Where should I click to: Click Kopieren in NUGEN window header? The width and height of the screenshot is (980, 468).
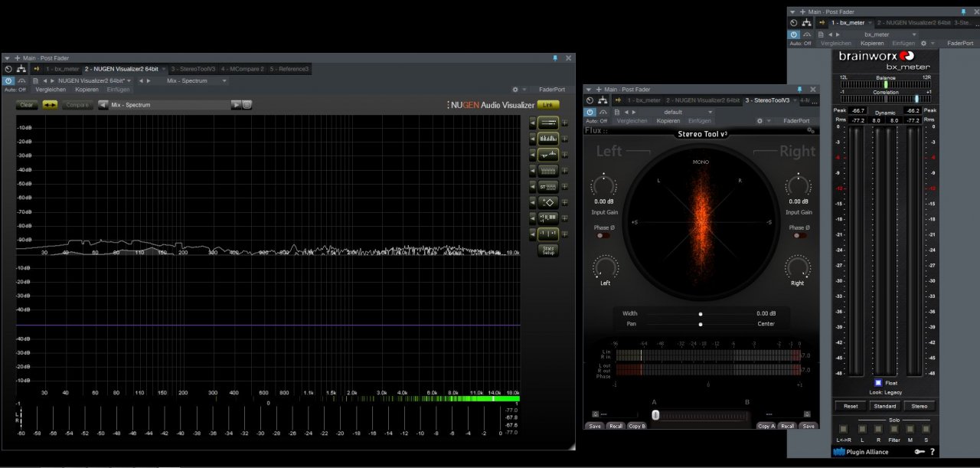point(87,90)
